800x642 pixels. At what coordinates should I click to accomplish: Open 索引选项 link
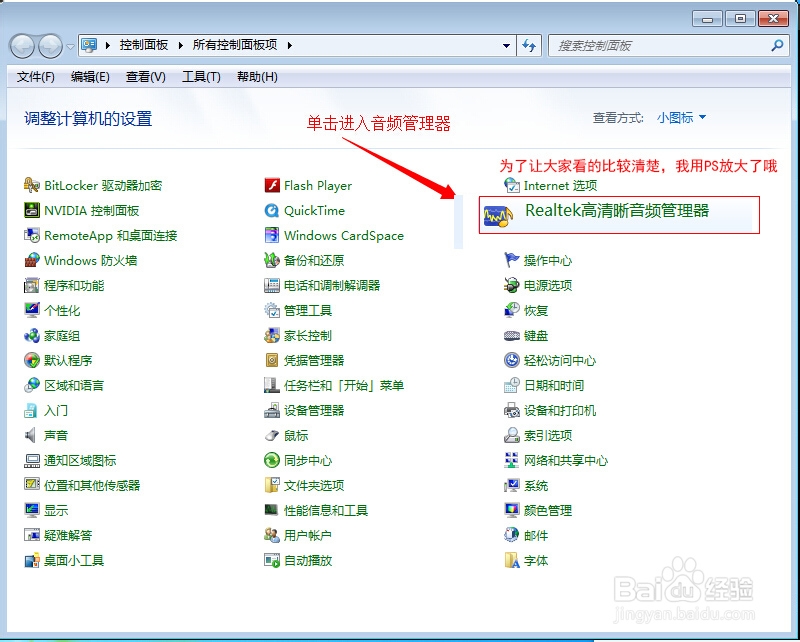(548, 435)
